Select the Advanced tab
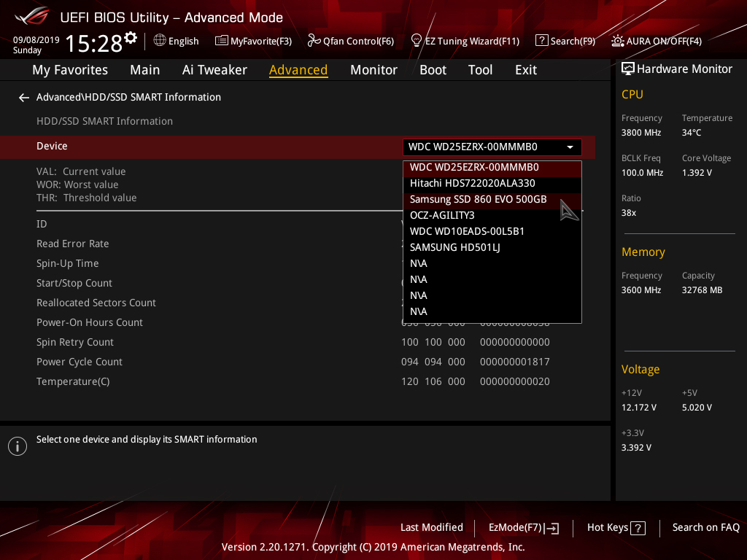The height and width of the screenshot is (560, 747). pos(298,70)
